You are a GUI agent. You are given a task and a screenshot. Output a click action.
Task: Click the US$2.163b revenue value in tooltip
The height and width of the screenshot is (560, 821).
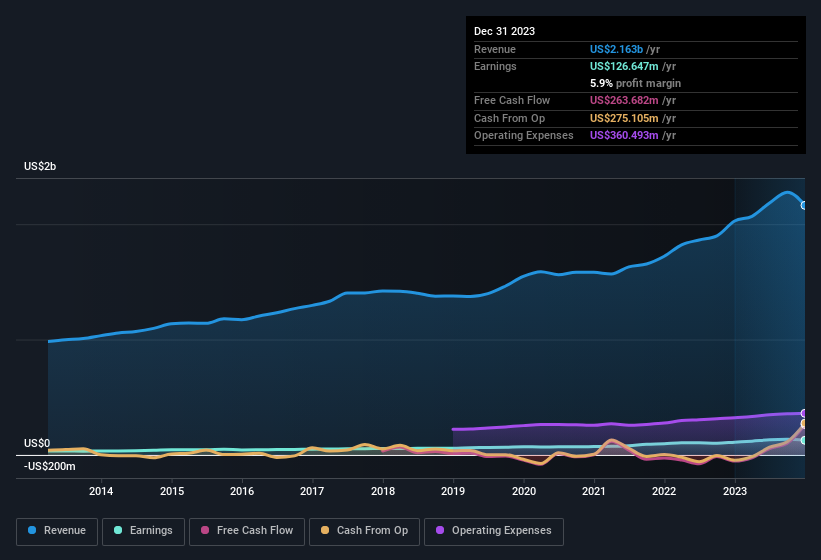618,49
